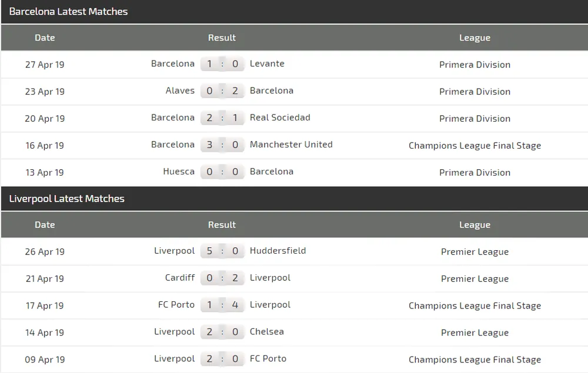The height and width of the screenshot is (373, 588).
Task: Click Premier League in the Chelsea match row
Action: [475, 332]
